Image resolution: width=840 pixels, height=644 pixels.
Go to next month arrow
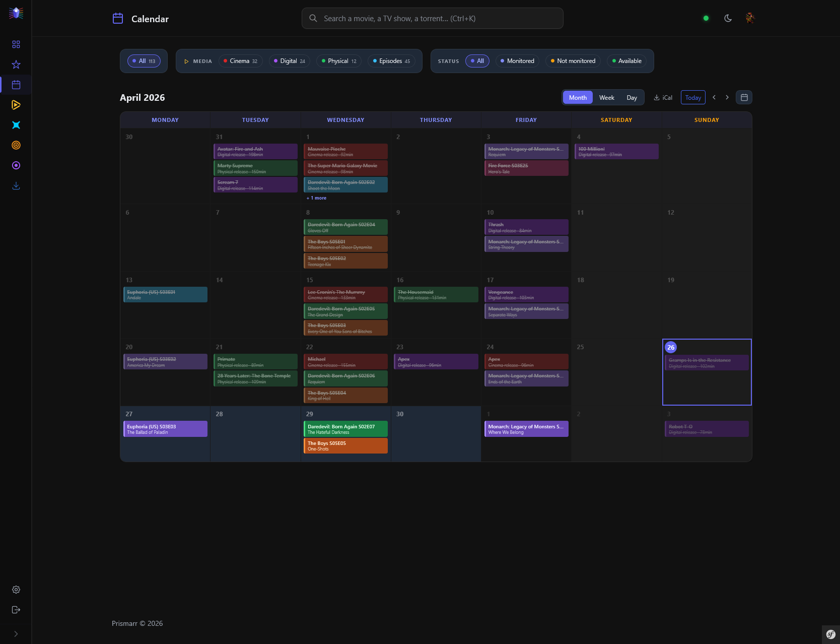727,97
